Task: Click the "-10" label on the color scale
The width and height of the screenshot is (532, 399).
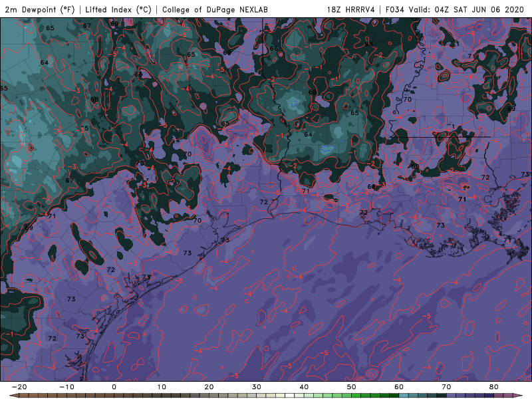Action: coord(66,387)
